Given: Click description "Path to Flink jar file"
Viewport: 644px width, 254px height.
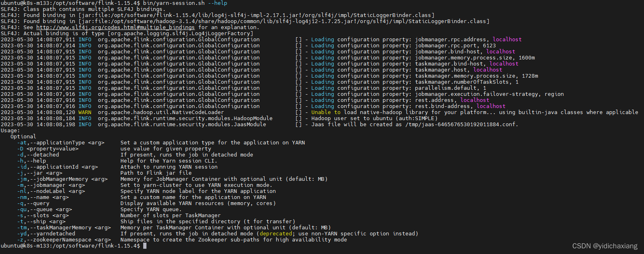Looking at the screenshot, I should coord(156,173).
